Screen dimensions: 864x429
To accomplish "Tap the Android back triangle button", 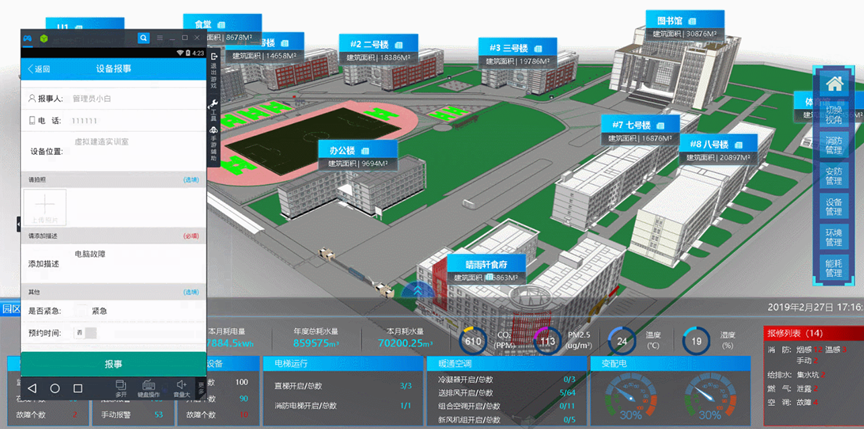I will pos(31,387).
